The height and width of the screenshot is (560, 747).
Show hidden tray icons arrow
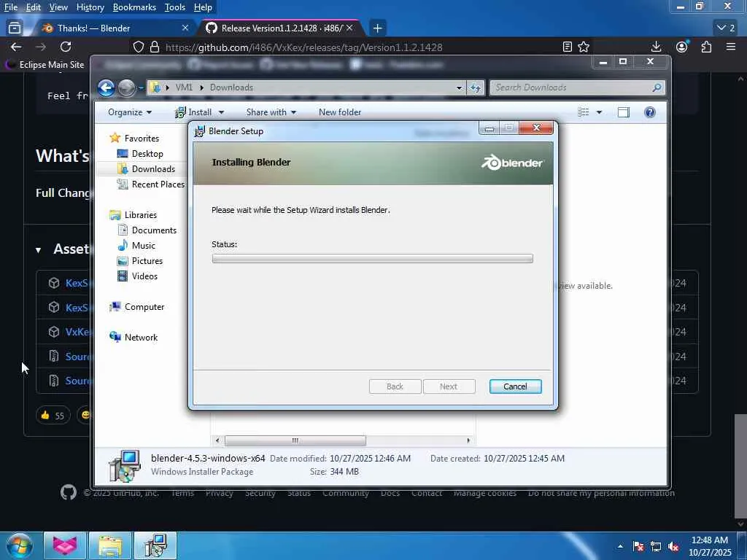click(x=620, y=546)
